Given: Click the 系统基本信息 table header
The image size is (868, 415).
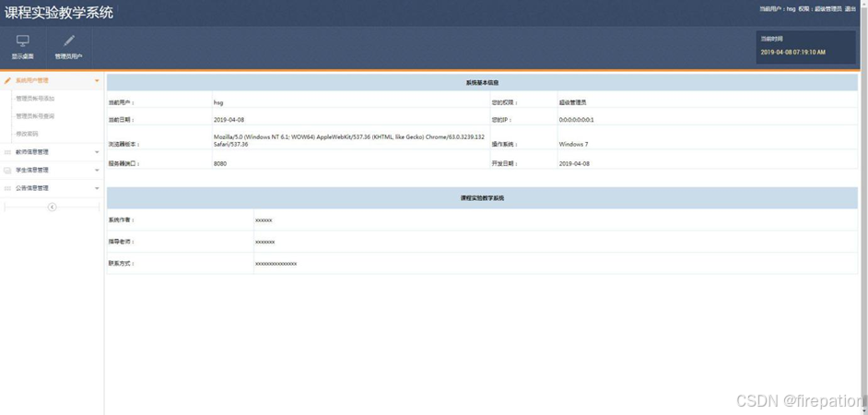Looking at the screenshot, I should tap(482, 83).
